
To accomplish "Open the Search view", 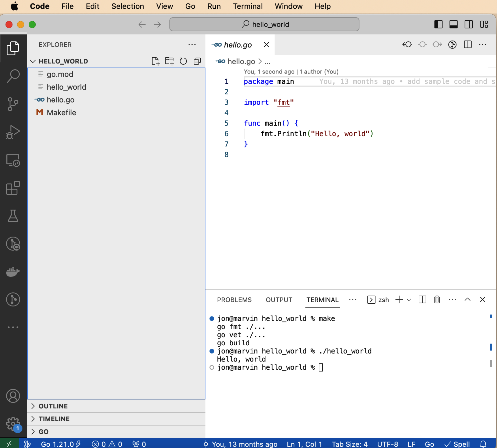I will click(13, 76).
